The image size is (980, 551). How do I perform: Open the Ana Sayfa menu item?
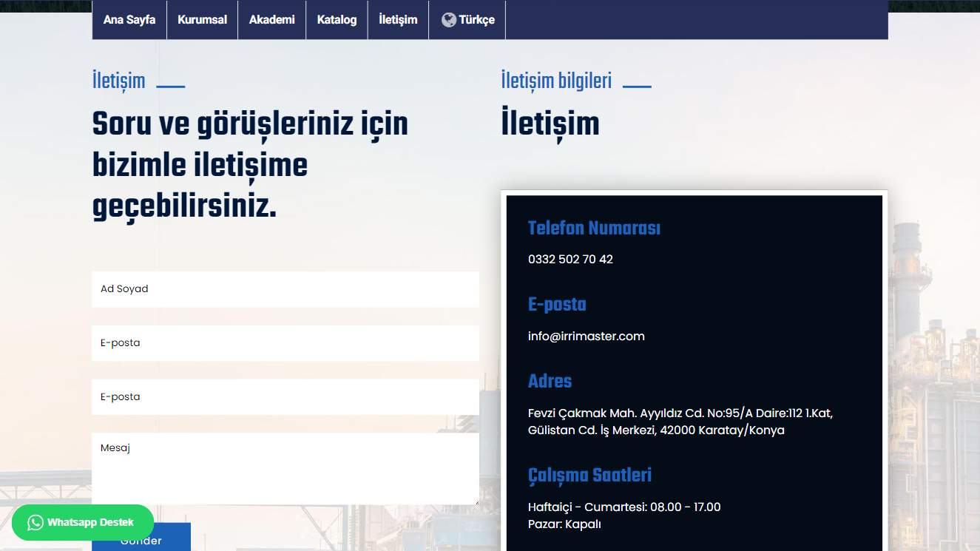point(129,20)
